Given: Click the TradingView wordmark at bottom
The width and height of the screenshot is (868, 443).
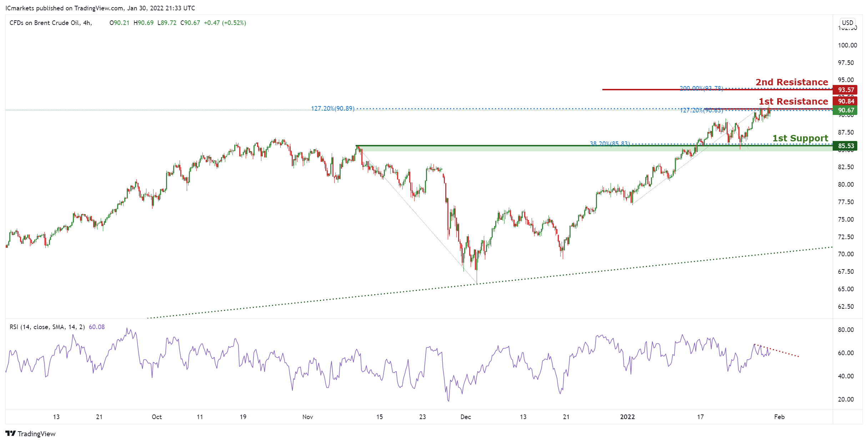Looking at the screenshot, I should (36, 434).
